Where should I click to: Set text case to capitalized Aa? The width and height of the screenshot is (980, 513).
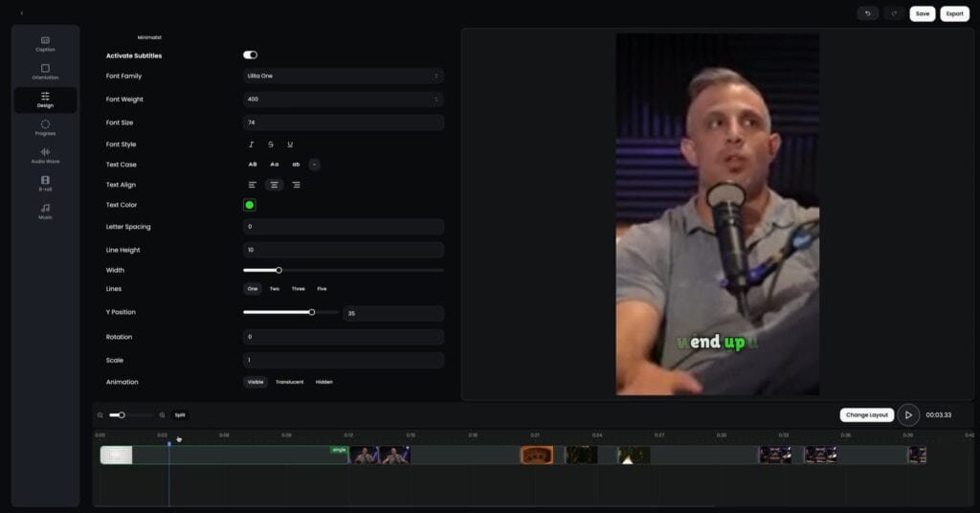pyautogui.click(x=274, y=165)
